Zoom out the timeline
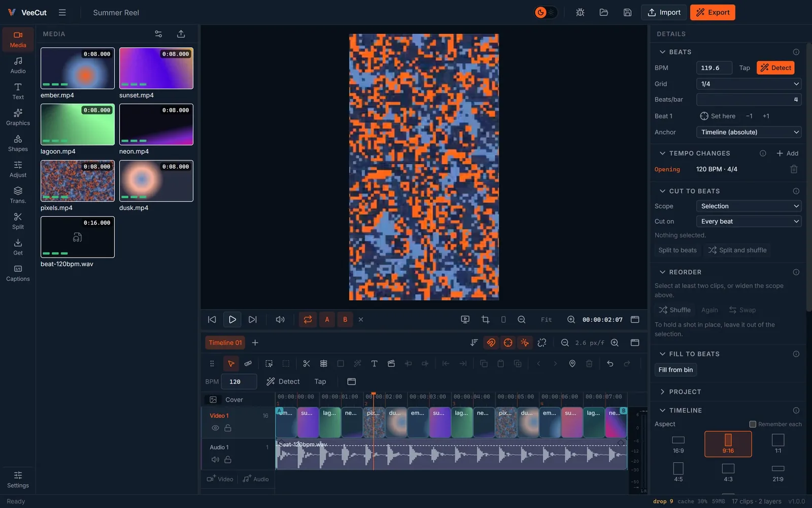 pos(565,343)
